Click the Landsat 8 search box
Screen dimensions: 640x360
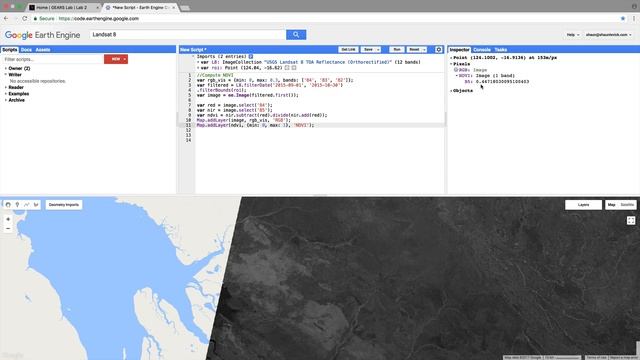tap(188, 35)
